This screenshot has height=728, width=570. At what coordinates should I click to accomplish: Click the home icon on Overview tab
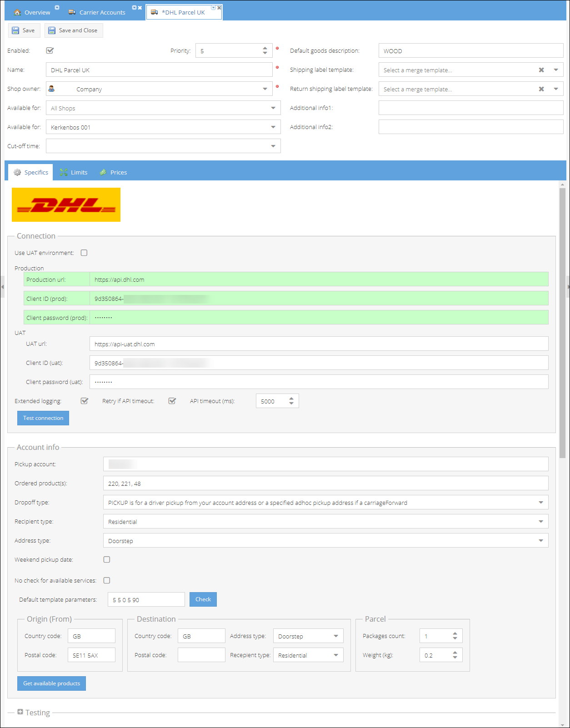[18, 12]
